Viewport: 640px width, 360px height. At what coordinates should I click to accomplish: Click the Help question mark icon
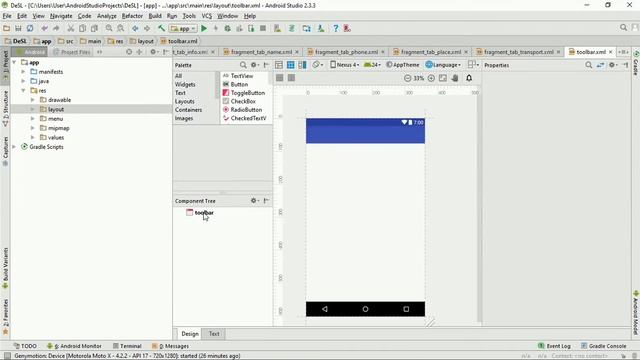coord(336,29)
